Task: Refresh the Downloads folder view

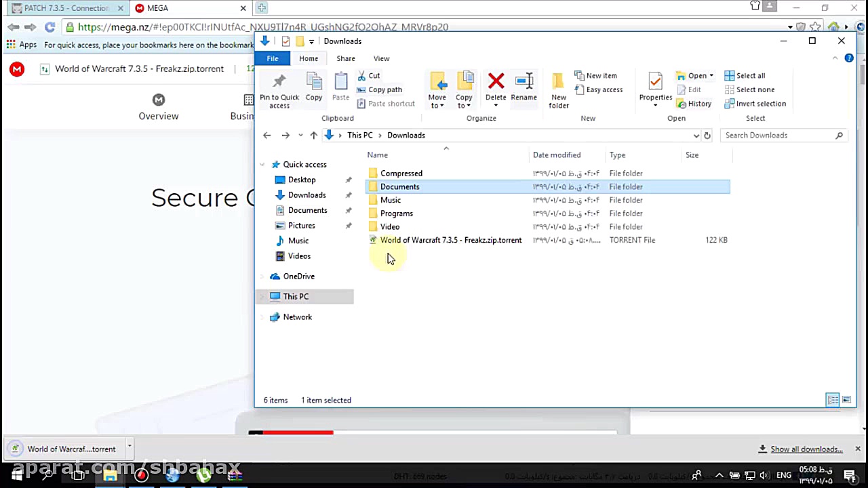Action: tap(707, 136)
